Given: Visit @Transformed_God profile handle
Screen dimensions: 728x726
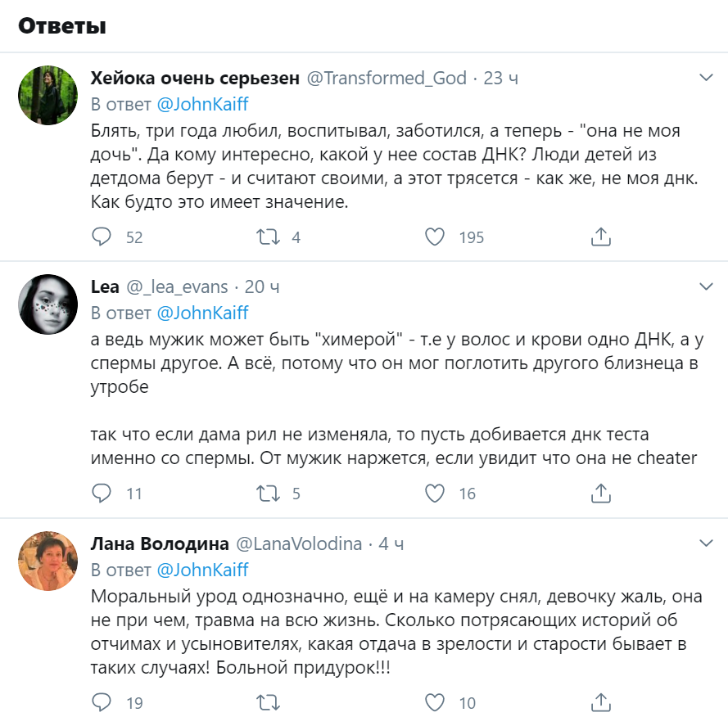Looking at the screenshot, I should click(x=386, y=79).
